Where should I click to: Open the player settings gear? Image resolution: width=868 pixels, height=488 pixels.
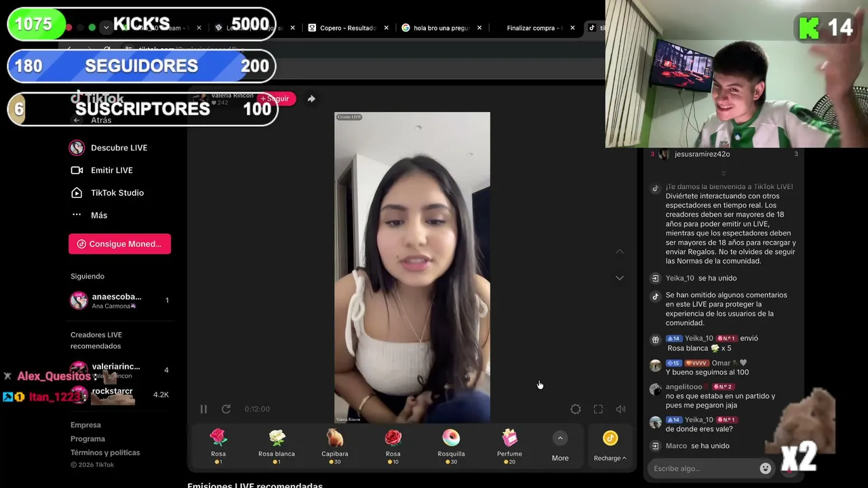tap(576, 409)
